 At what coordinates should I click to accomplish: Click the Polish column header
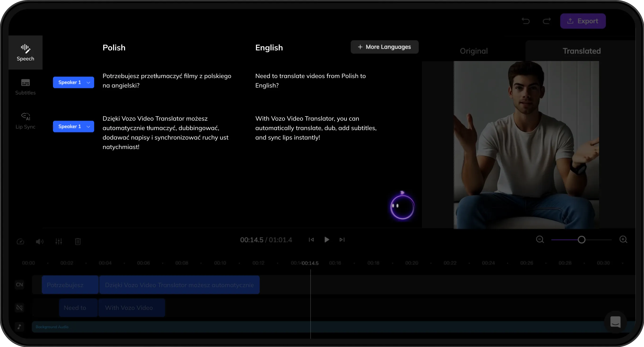point(114,48)
